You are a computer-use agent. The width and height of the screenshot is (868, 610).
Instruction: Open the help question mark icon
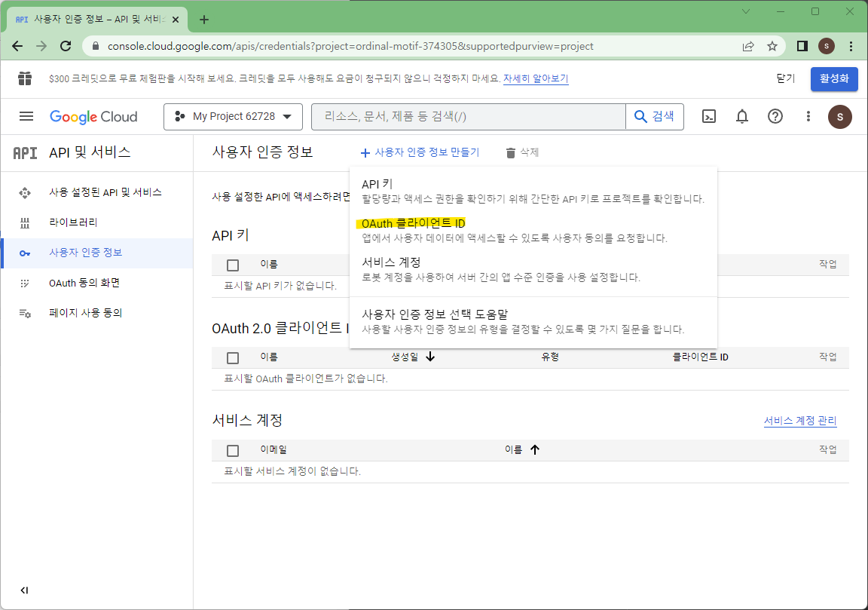(775, 116)
